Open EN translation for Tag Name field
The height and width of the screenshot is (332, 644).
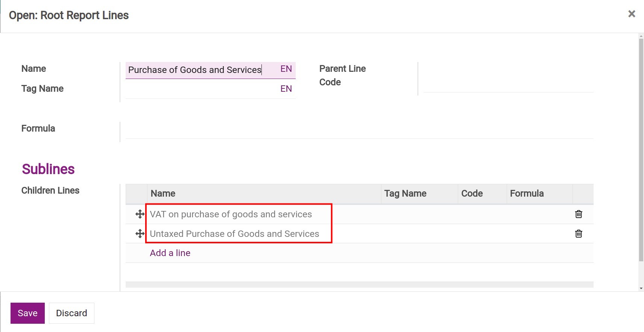click(286, 89)
